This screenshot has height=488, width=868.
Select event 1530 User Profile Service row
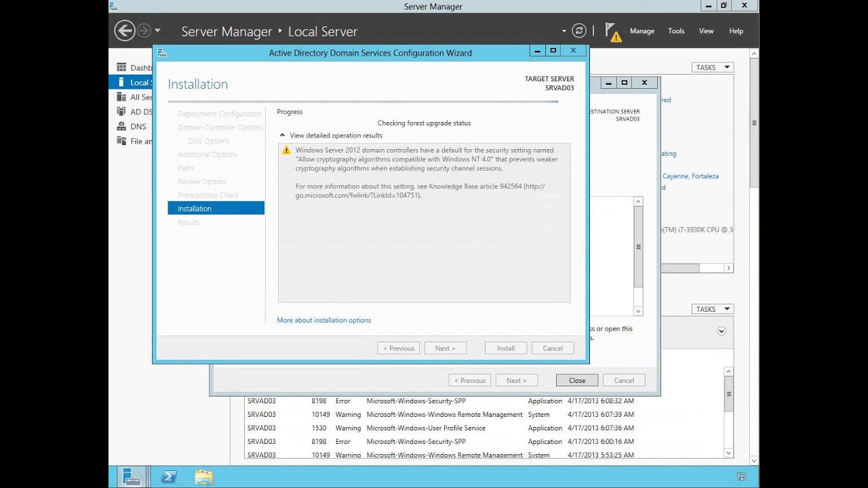(x=484, y=428)
